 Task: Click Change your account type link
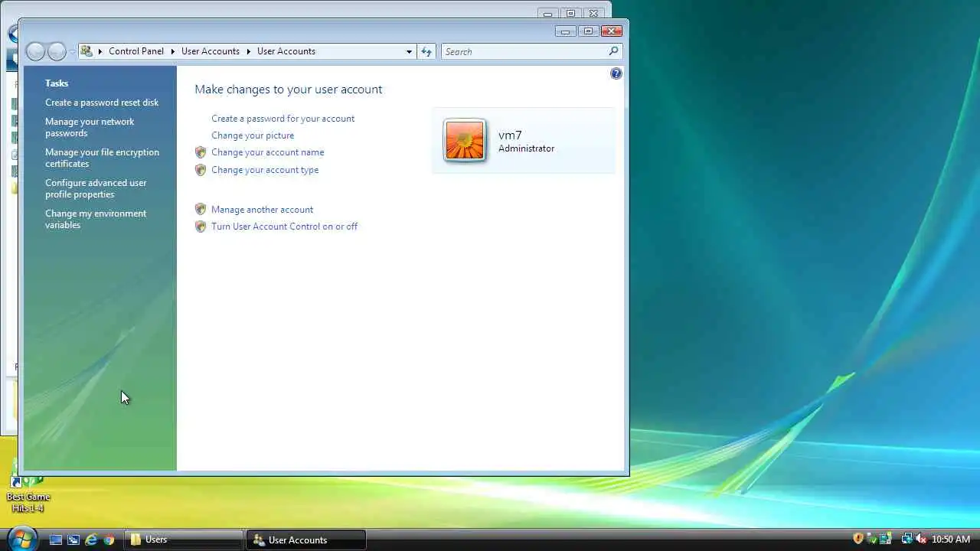265,170
